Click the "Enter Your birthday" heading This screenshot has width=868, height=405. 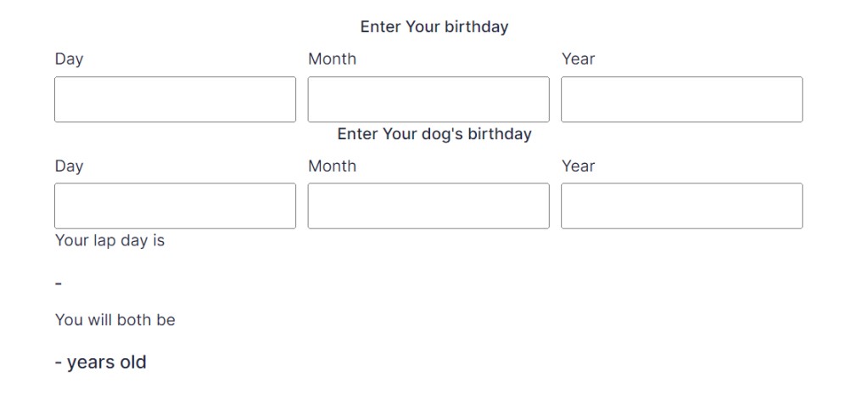point(434,27)
